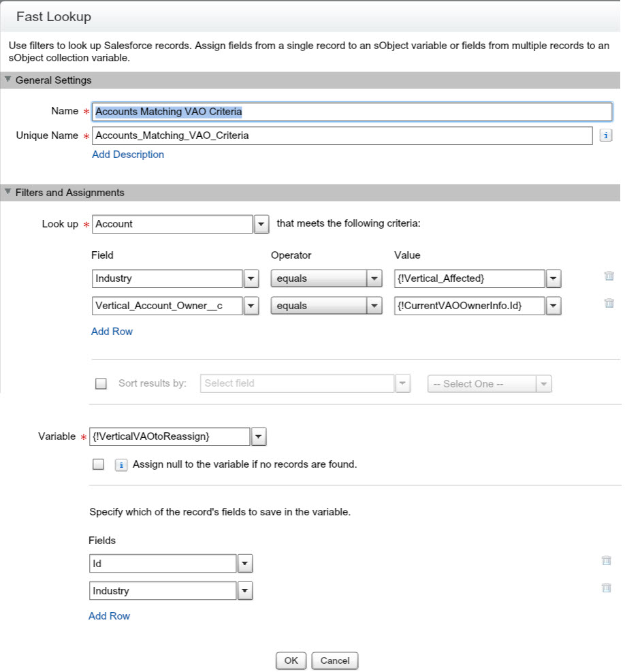
Task: Check Assign null if no records found
Action: click(98, 464)
